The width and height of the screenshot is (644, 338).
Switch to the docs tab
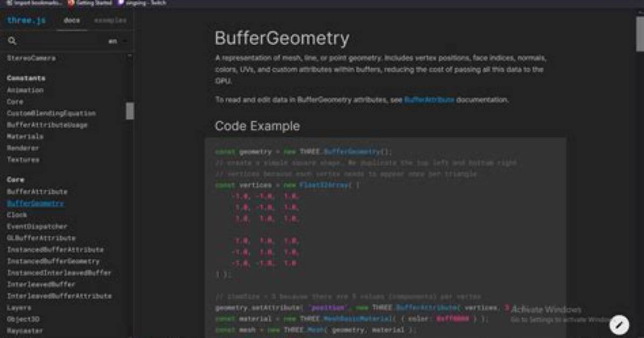tap(72, 20)
